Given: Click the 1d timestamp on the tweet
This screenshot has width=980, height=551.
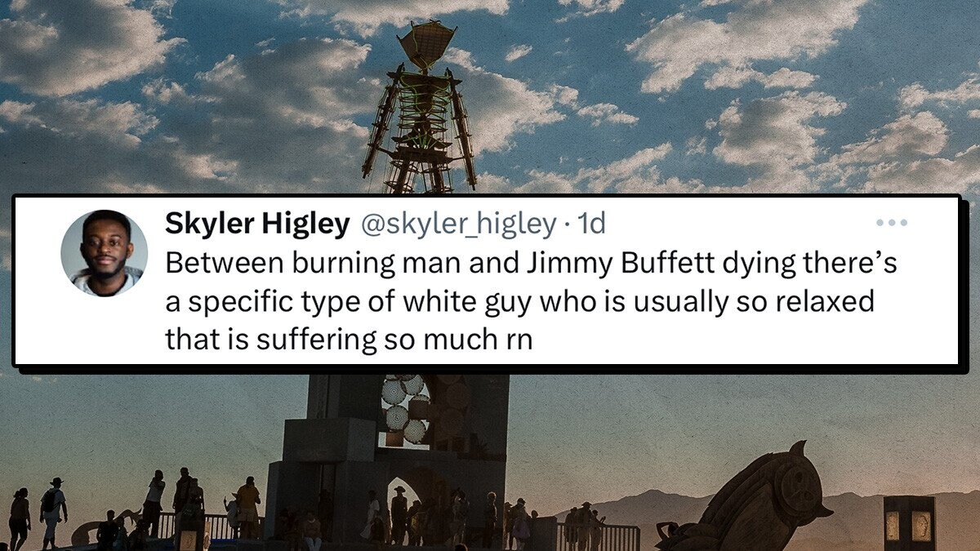Looking at the screenshot, I should [591, 224].
